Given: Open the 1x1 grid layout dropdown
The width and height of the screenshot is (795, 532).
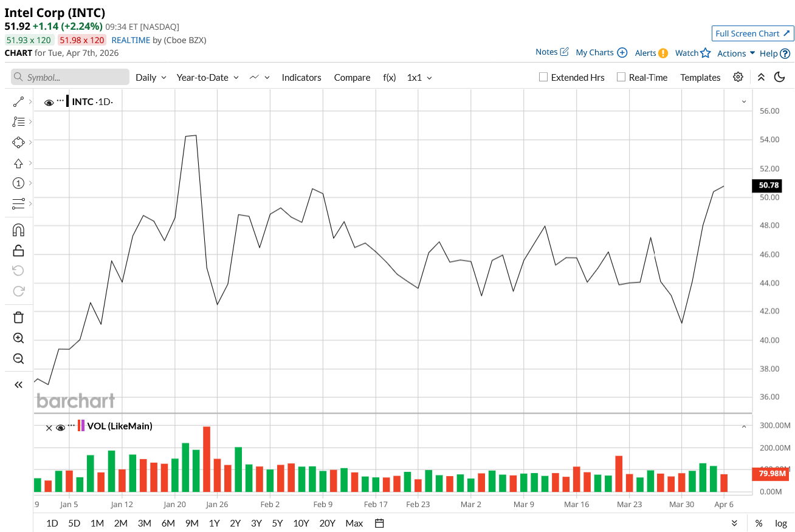Looking at the screenshot, I should point(419,78).
